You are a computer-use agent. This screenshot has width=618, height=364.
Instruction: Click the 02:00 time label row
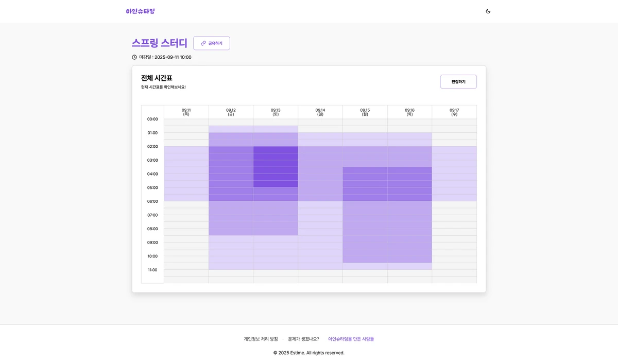(x=152, y=147)
